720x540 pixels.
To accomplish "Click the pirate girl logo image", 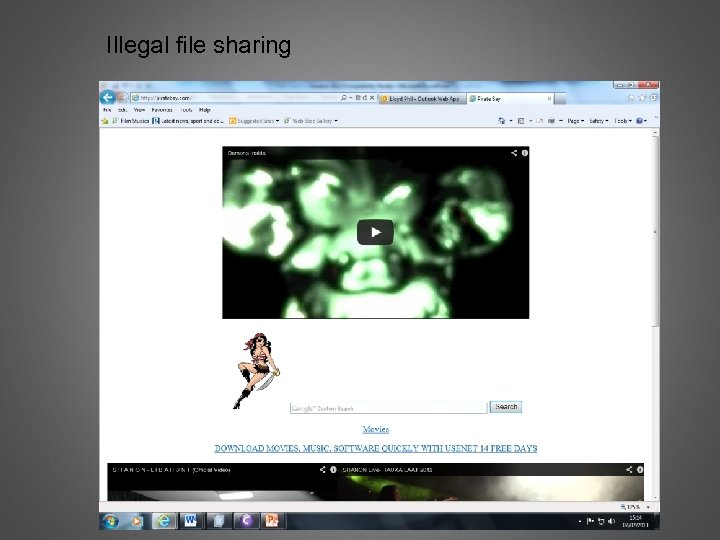I will click(256, 371).
